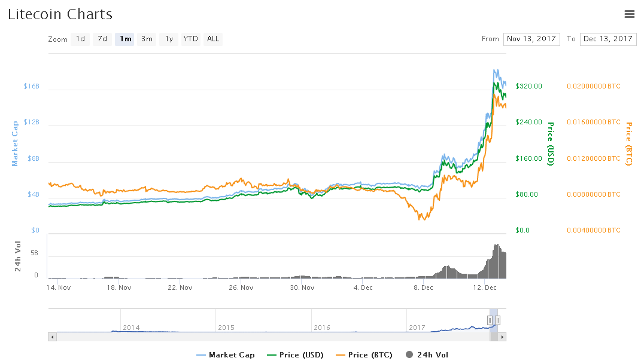
Task: Click the 14. Nov date label
Action: point(59,287)
